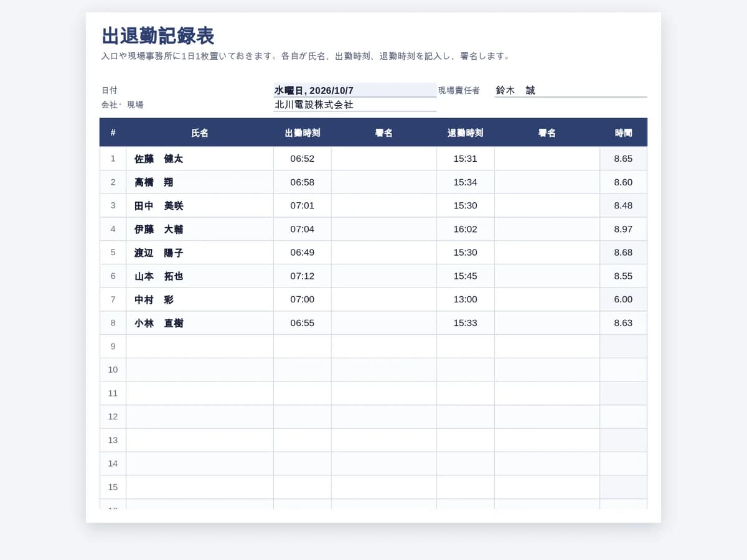Click the empty name cell in row 12
The width and height of the screenshot is (747, 560).
(200, 417)
